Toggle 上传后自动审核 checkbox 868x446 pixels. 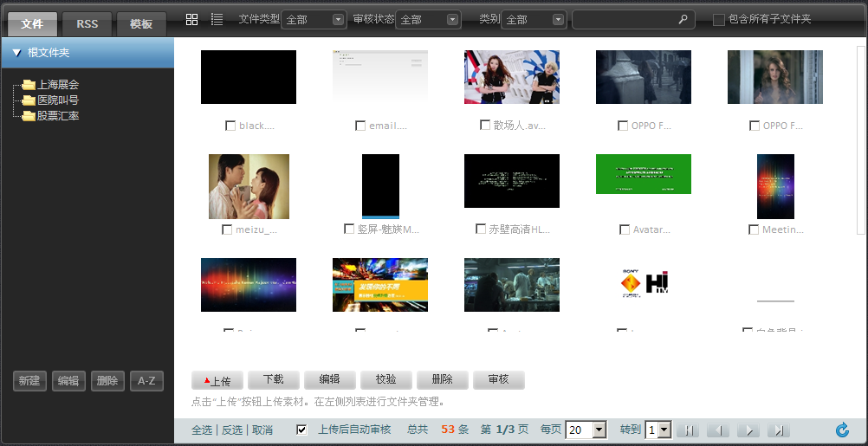point(301,430)
